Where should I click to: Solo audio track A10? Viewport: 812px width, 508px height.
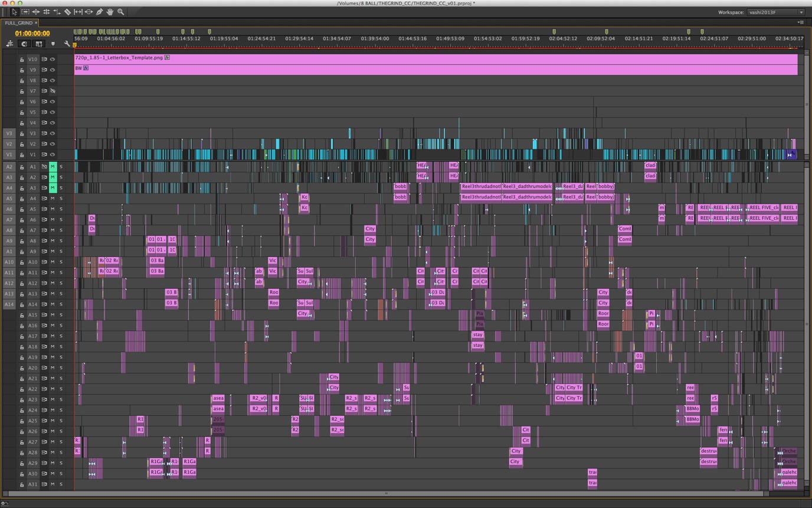(61, 262)
